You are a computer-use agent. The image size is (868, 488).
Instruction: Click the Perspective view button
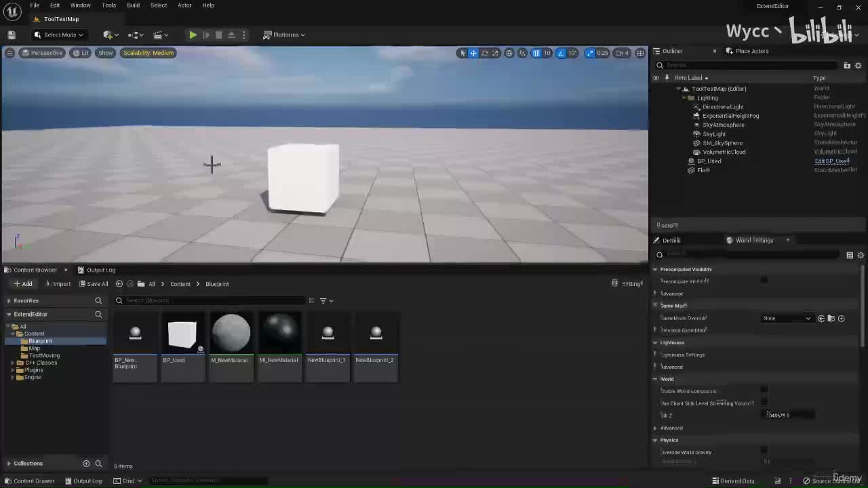tap(42, 53)
